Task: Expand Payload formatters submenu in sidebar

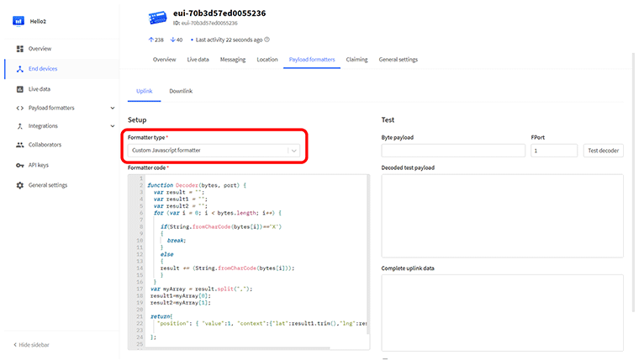Action: pyautogui.click(x=113, y=108)
